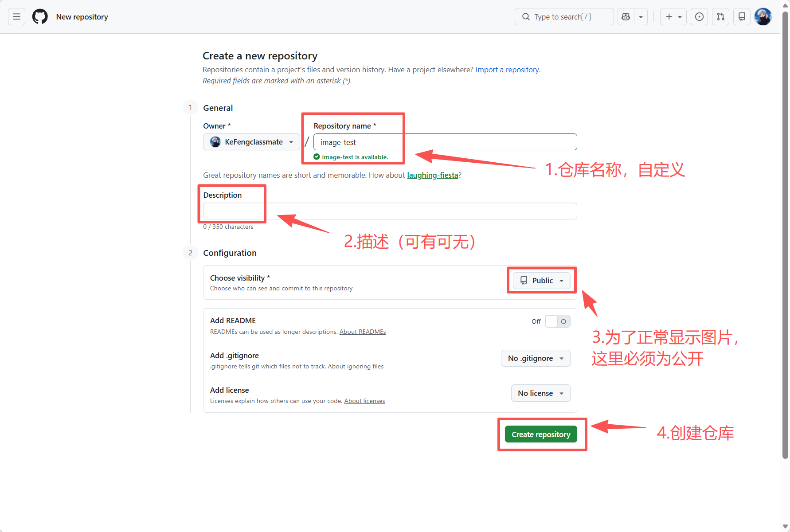Toggle the Add README switch on

(x=557, y=321)
